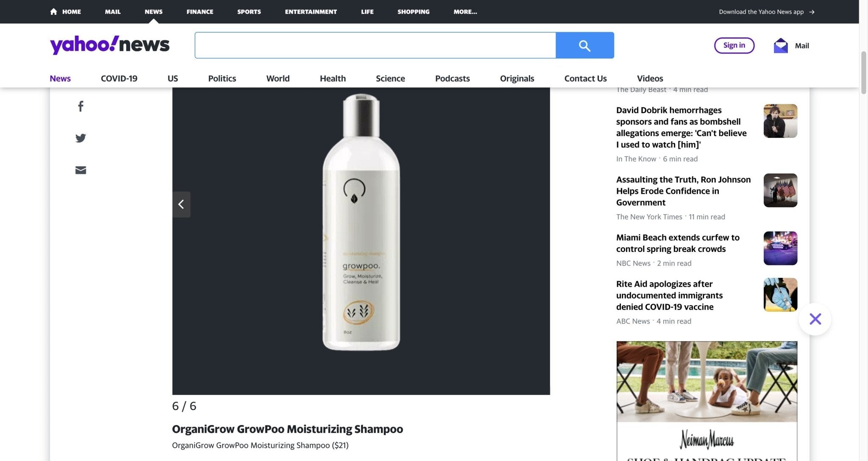Click the 6 / 6 slide counter
868x461 pixels.
(x=184, y=406)
